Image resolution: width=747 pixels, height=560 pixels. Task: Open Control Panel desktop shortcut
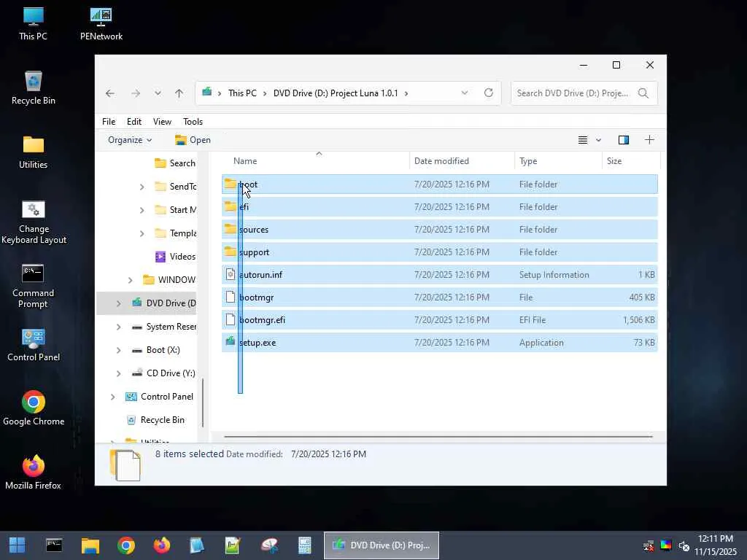(x=33, y=345)
